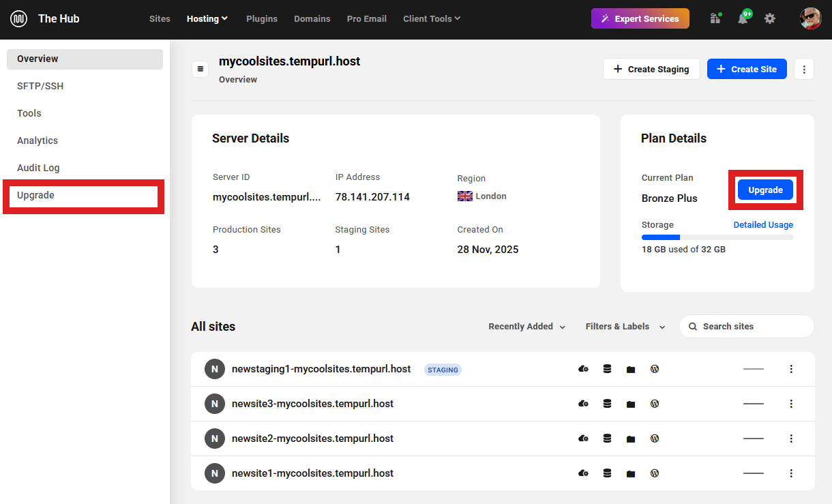Open the settings gear icon

coord(770,18)
